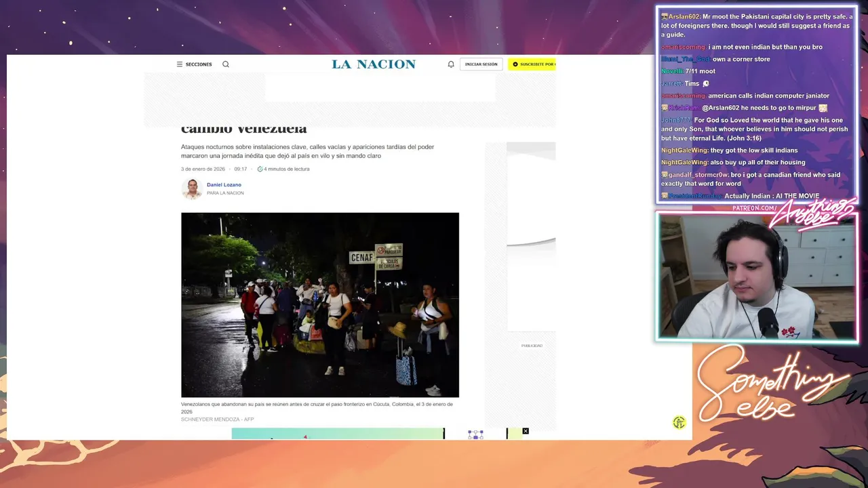Open the Cúcuta border crossing photo
The image size is (868, 488).
(x=320, y=305)
